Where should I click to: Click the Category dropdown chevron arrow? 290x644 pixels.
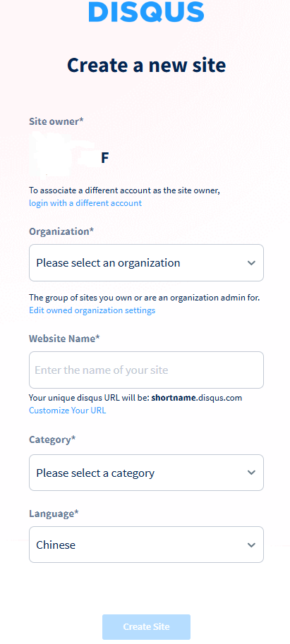coord(251,473)
